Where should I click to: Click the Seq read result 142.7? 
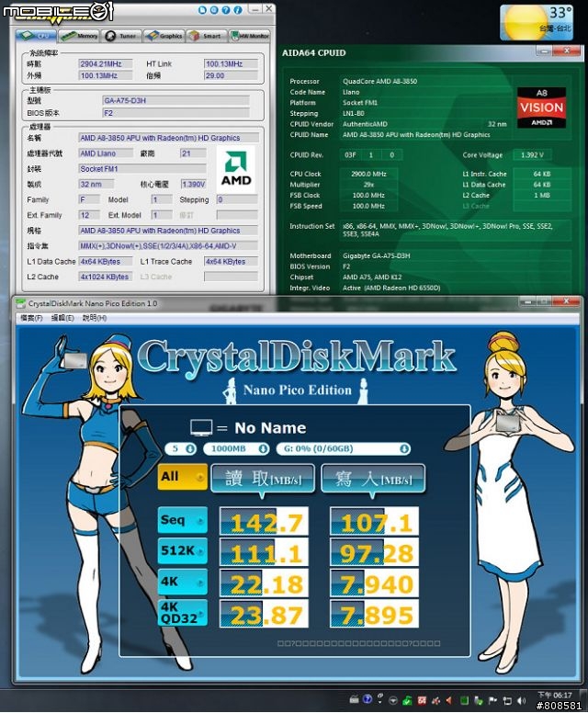[x=264, y=522]
